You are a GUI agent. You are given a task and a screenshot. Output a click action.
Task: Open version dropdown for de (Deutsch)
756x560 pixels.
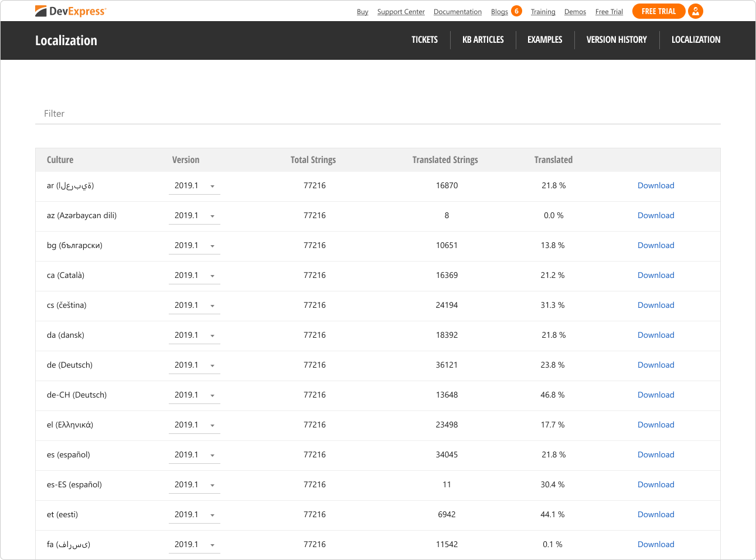tap(195, 365)
